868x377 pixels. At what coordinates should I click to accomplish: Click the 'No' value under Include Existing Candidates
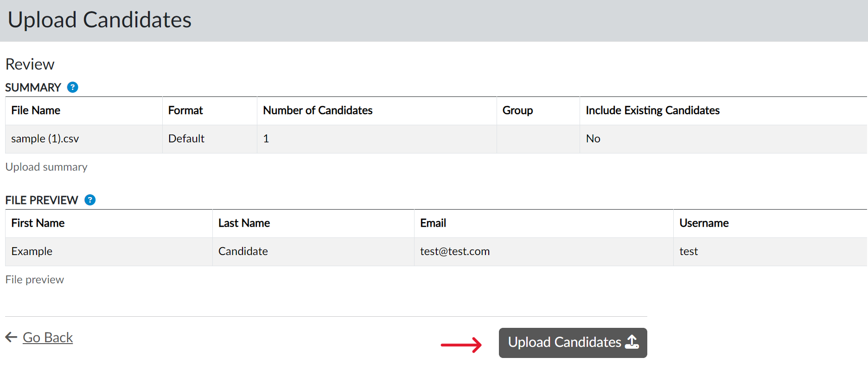pos(593,139)
